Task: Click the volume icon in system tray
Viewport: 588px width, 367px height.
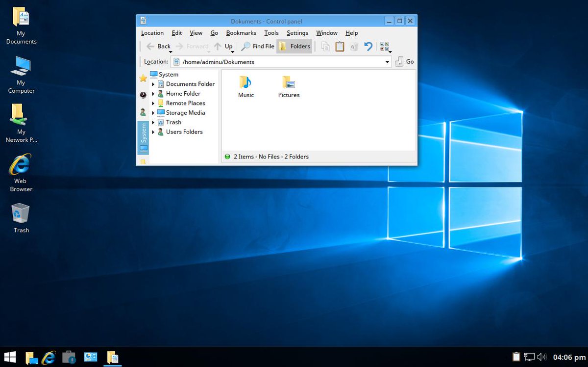Action: coord(541,357)
